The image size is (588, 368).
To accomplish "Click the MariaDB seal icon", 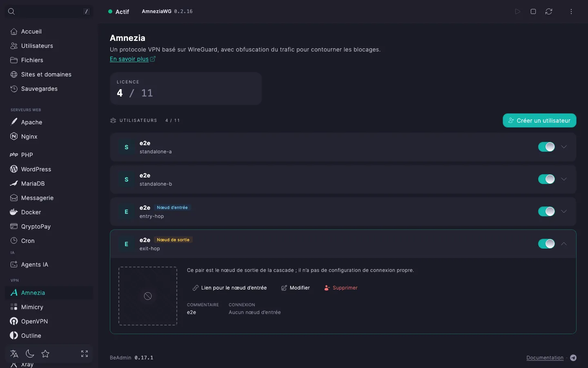I will [14, 183].
